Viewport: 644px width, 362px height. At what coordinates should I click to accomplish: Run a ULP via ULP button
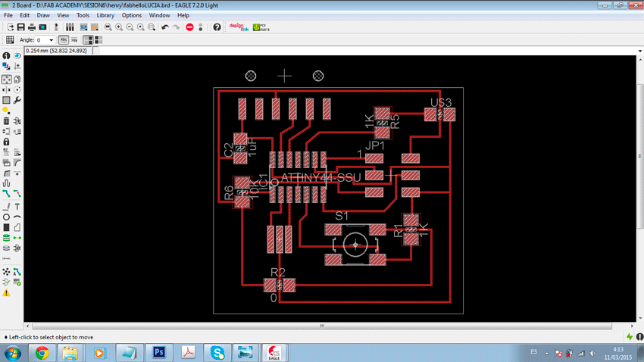95,27
